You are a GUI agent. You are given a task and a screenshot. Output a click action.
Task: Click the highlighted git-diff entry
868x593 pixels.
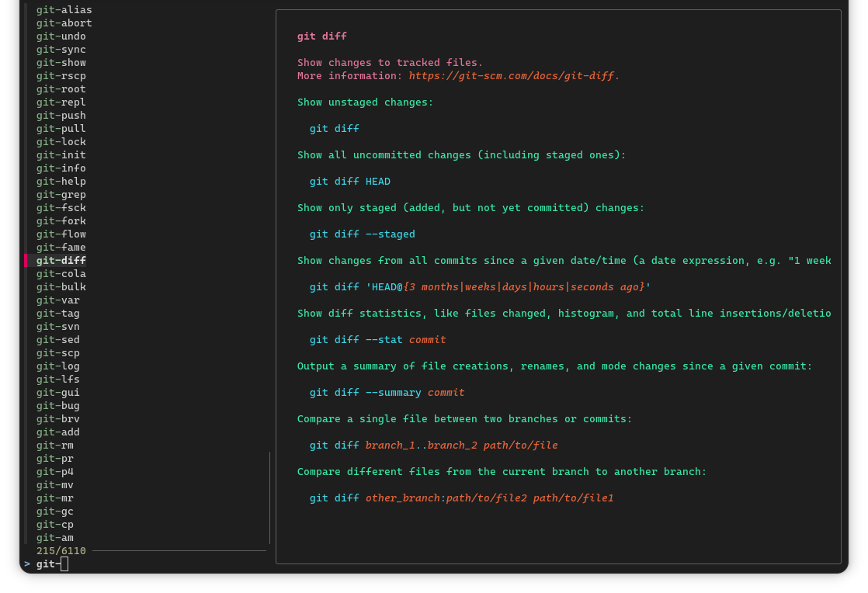61,261
